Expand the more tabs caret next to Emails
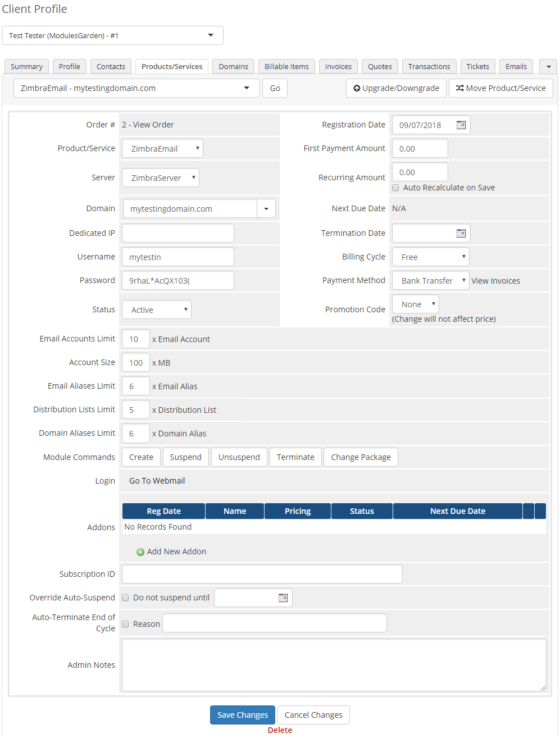The image size is (560, 738). (548, 66)
